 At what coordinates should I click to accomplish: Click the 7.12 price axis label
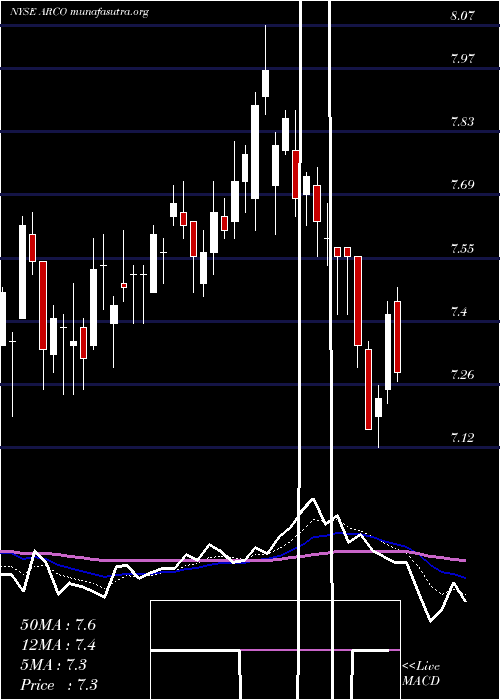coord(462,438)
